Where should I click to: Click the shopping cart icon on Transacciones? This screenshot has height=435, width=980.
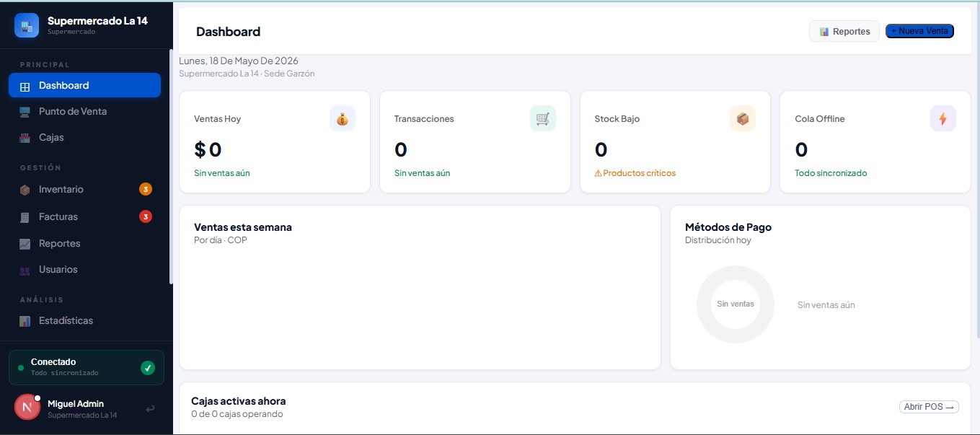[543, 118]
